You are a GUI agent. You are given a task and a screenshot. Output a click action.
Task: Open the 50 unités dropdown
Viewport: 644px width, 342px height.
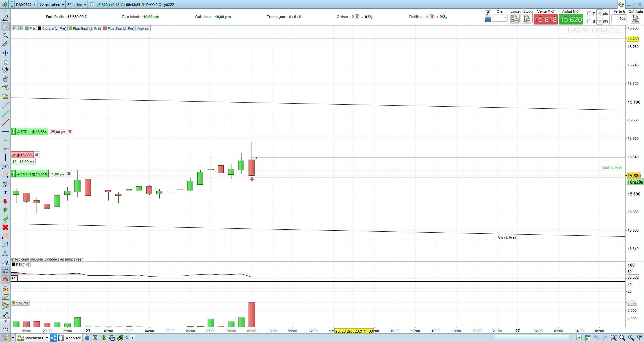(x=76, y=5)
